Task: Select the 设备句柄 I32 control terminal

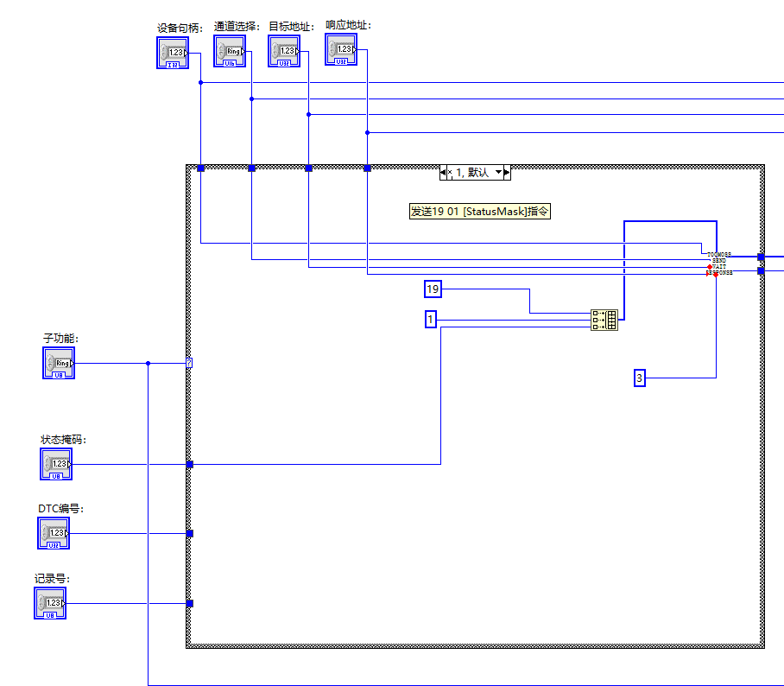Action: tap(173, 53)
